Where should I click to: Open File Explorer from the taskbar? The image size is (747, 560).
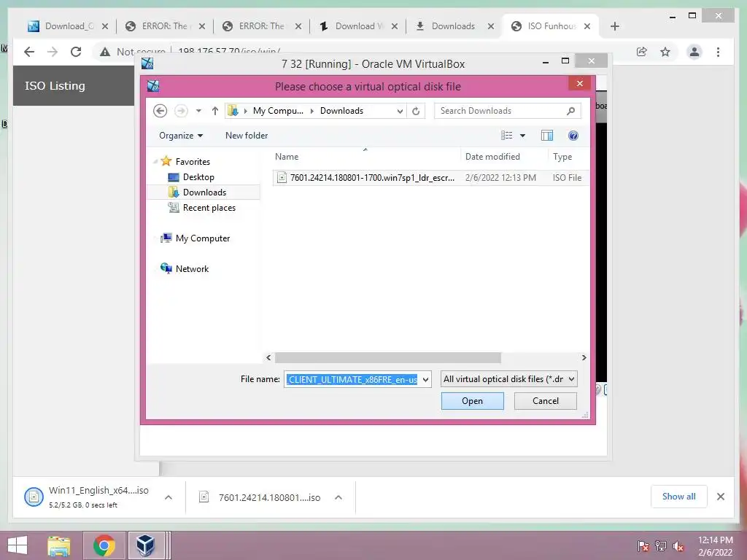click(59, 545)
